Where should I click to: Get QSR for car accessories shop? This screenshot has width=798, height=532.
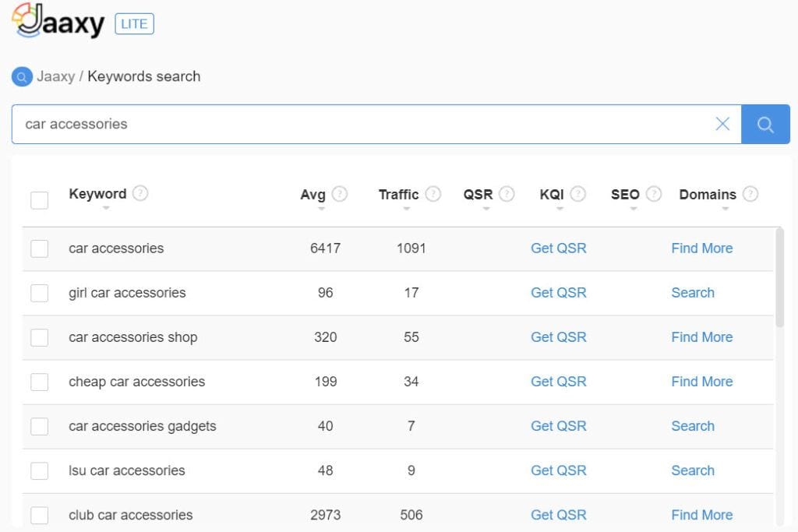558,337
